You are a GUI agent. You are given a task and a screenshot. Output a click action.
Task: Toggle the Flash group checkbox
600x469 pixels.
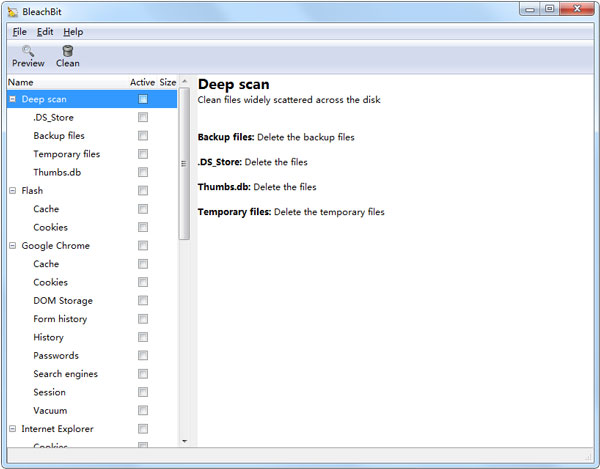(x=143, y=191)
